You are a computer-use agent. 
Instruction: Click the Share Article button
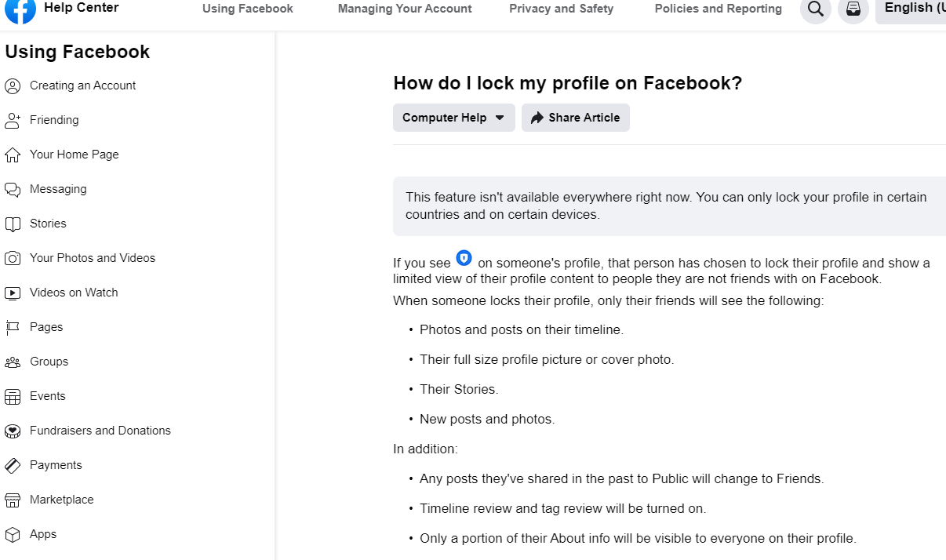576,118
